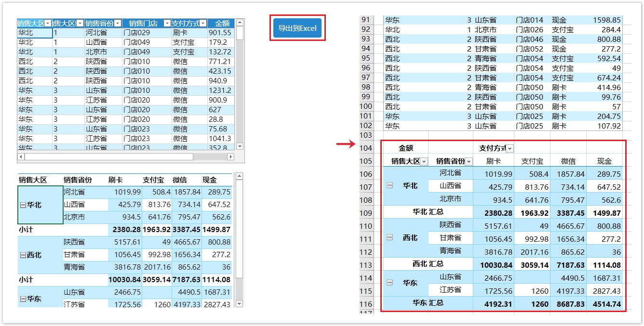The height and width of the screenshot is (326, 644).
Task: Collapse 西北 group in left pivot table
Action: pyautogui.click(x=23, y=255)
